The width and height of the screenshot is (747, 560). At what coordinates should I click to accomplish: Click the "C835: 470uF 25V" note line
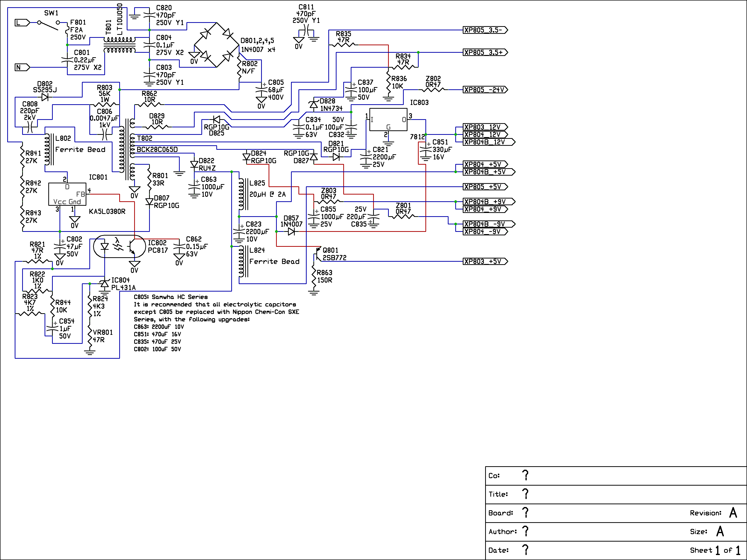coord(157,342)
